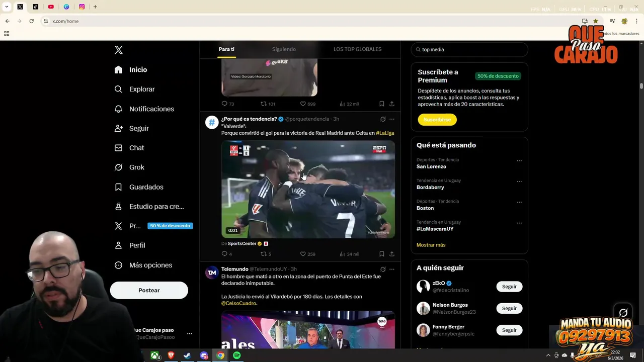Open Steam from the taskbar
644x362 pixels.
pos(187,355)
